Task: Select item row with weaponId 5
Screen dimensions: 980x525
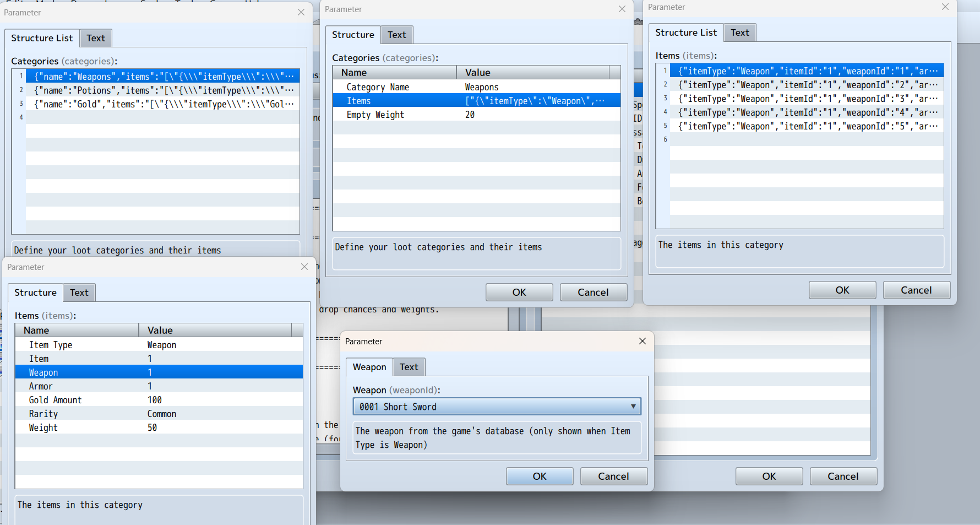Action: pos(807,126)
